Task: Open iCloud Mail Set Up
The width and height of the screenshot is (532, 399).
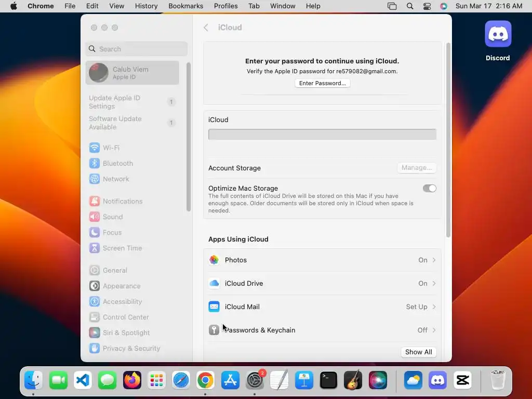Action: [322, 307]
